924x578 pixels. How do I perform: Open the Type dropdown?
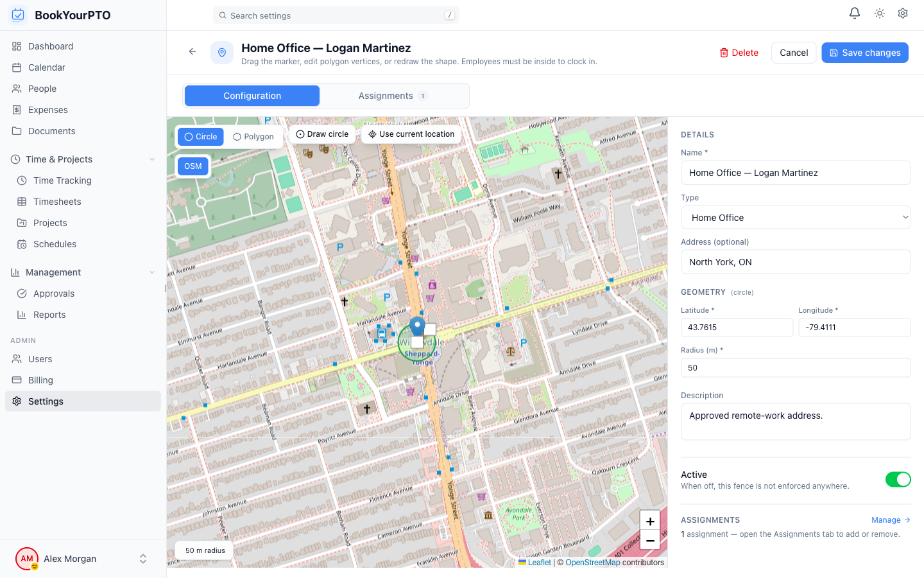[796, 218]
